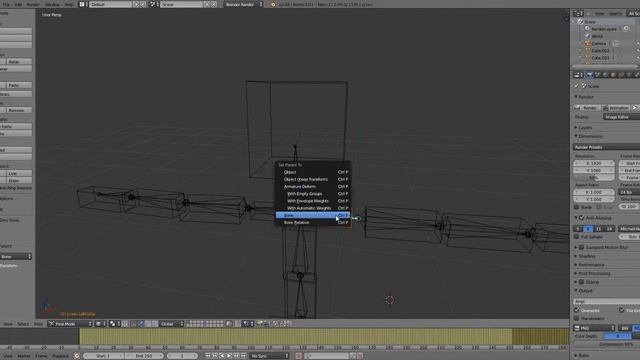Play animation forward in timeline
Screen dimensions: 640x360
[229, 356]
